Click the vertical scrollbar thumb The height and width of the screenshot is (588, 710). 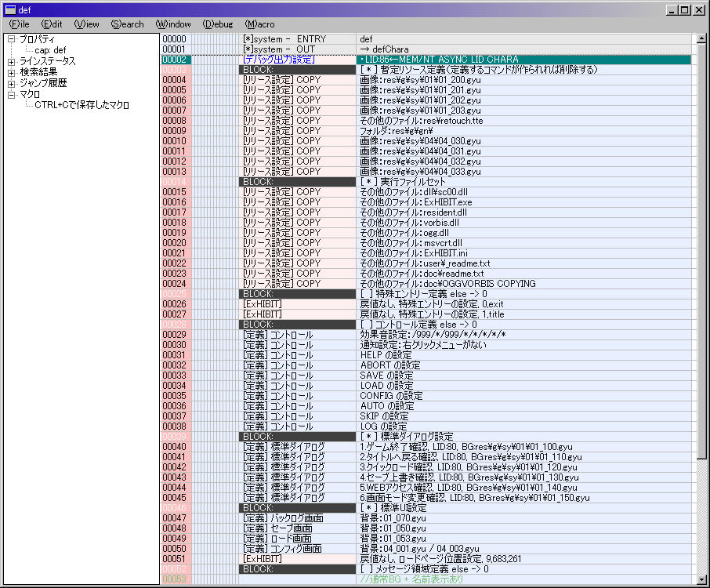tap(701, 252)
